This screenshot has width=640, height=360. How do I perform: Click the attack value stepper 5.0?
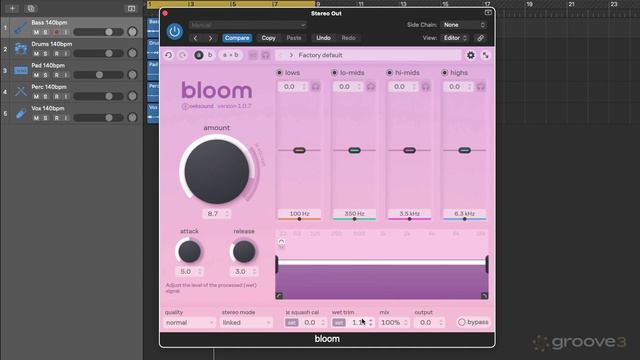(x=189, y=271)
